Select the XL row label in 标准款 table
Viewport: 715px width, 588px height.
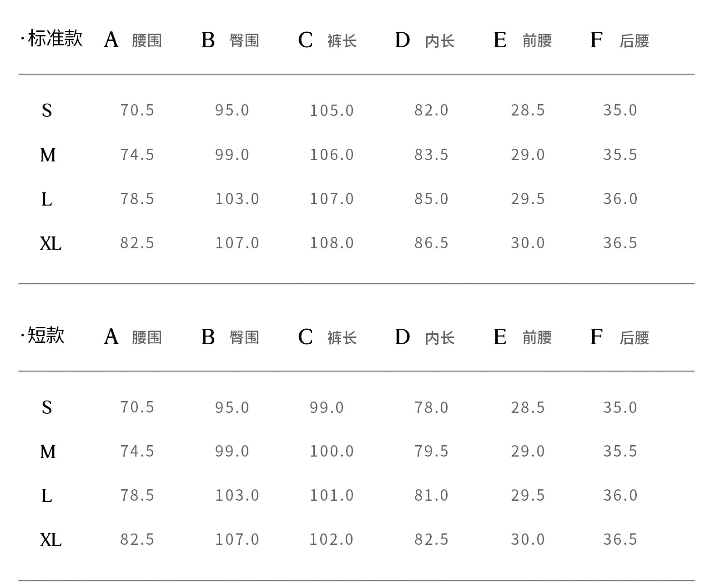[50, 244]
